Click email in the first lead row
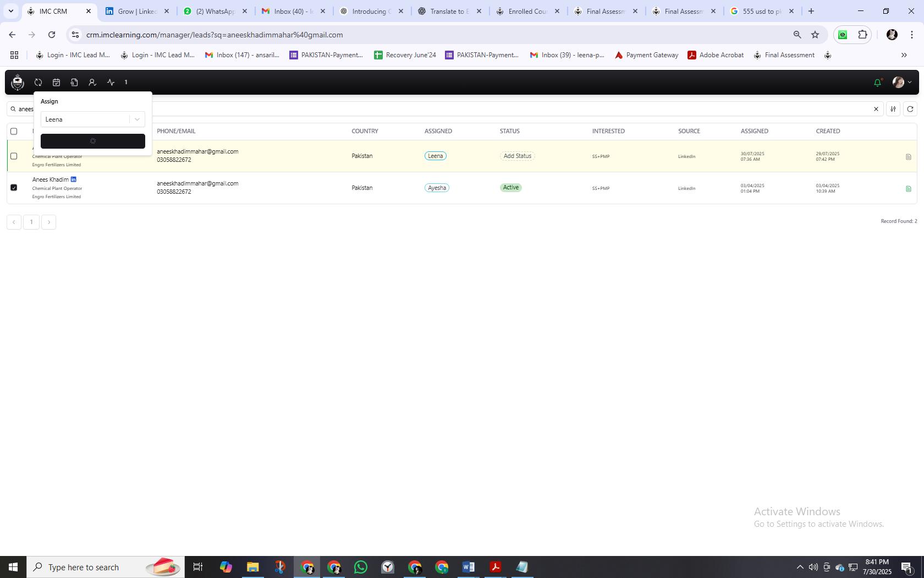Screen dimensions: 924x578 pos(197,151)
